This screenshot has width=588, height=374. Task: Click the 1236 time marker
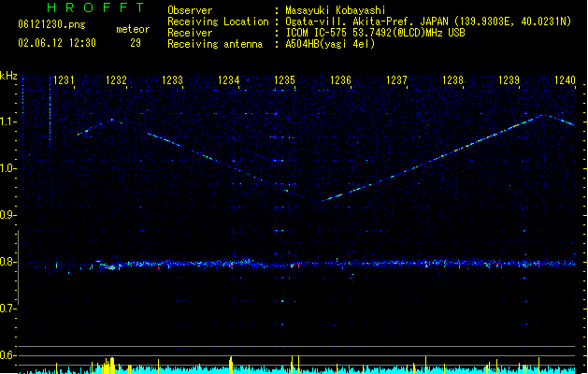click(340, 80)
